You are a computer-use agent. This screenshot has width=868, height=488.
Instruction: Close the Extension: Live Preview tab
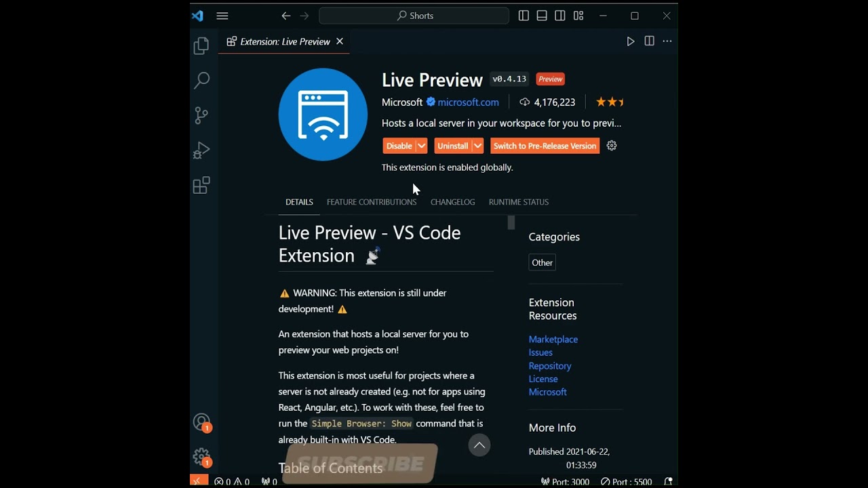(x=340, y=41)
